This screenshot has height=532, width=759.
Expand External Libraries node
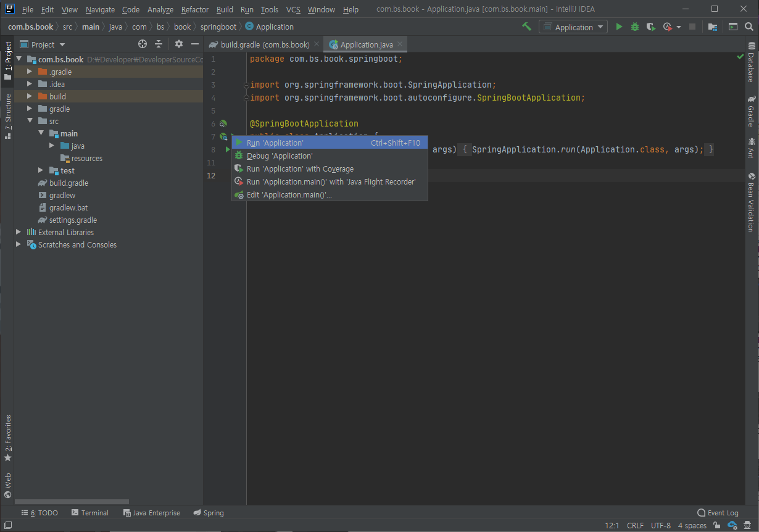pos(19,232)
